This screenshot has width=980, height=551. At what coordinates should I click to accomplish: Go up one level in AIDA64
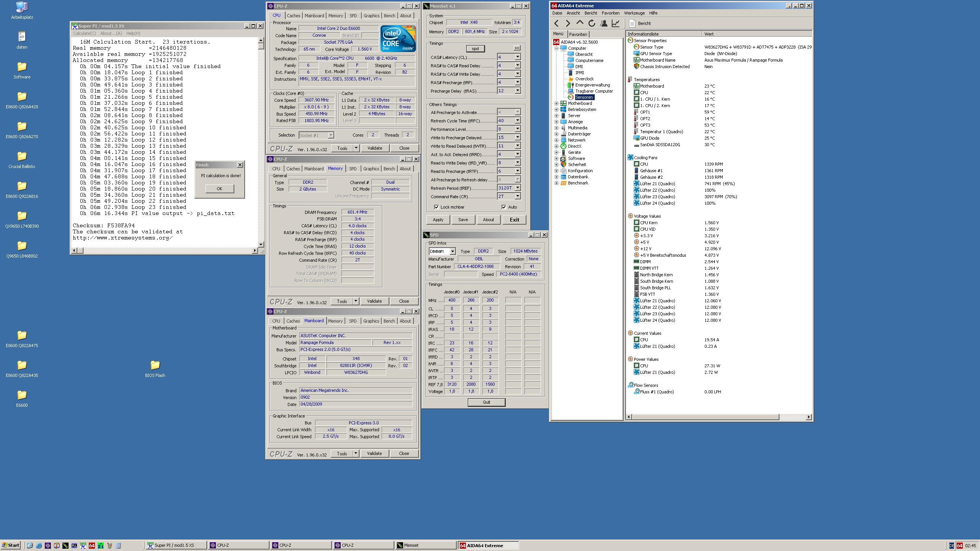coord(580,23)
